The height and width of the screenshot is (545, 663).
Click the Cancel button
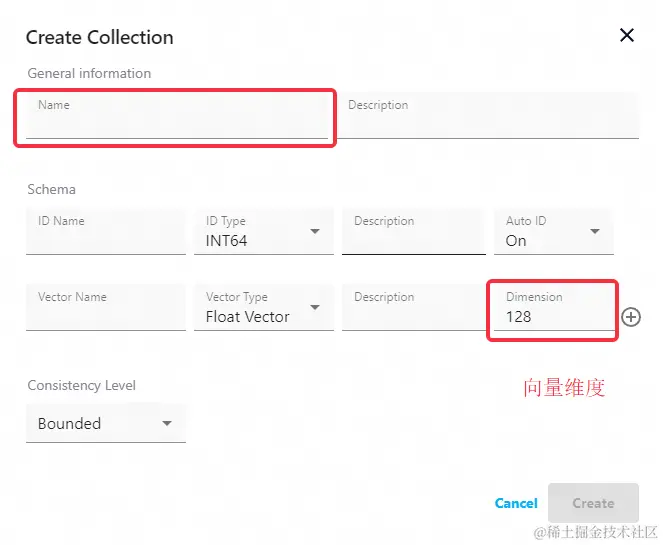pyautogui.click(x=516, y=503)
